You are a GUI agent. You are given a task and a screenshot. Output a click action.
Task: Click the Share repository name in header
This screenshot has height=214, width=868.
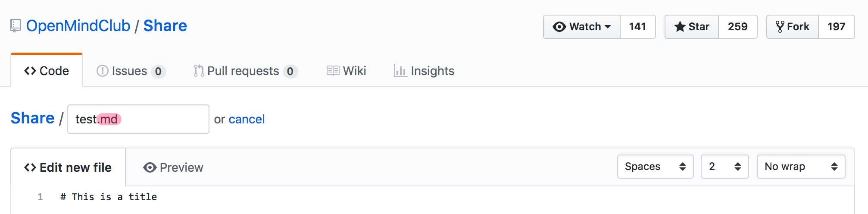click(x=165, y=26)
